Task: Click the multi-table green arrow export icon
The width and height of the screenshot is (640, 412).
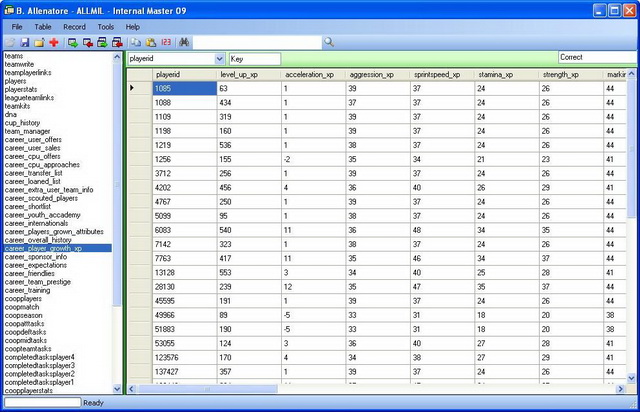Action: tap(102, 42)
